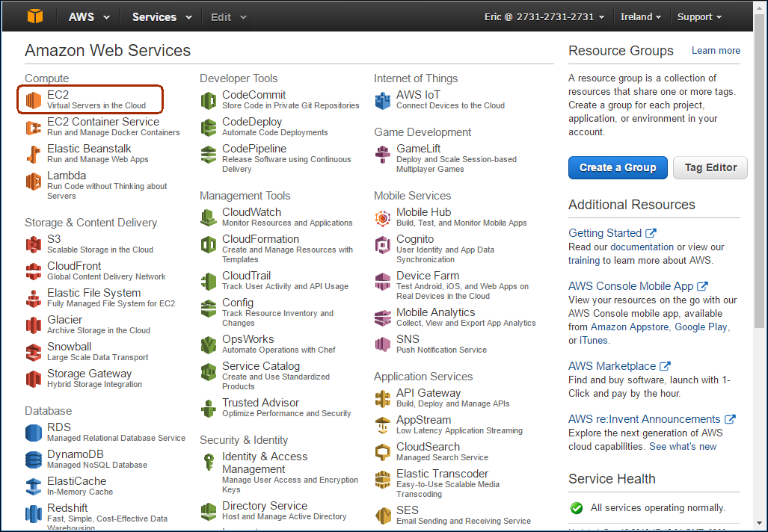Click the Identity & Access Management key icon
This screenshot has height=532, width=768.
point(209,462)
